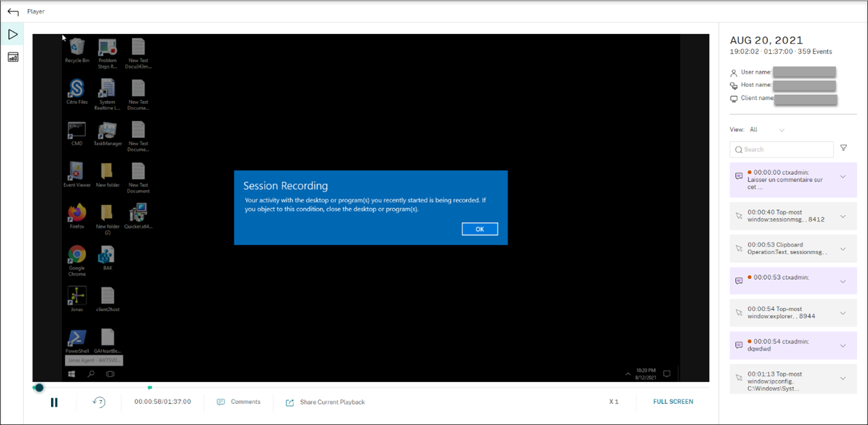Pause the recording playback
The image size is (868, 425).
point(54,402)
